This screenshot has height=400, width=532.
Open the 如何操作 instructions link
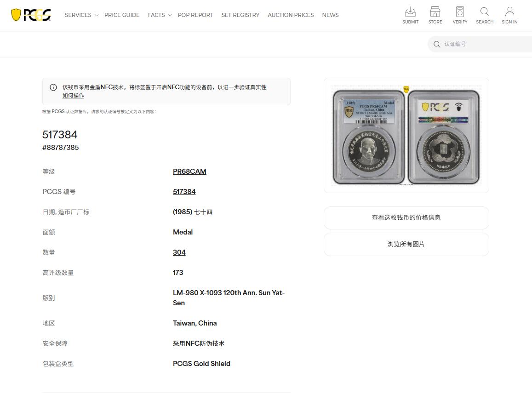click(x=73, y=95)
